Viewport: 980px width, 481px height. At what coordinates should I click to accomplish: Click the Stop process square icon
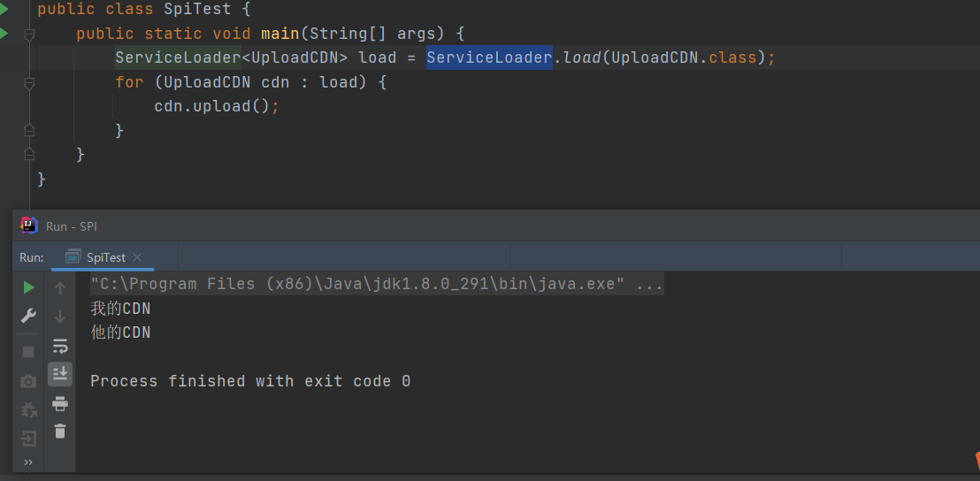point(28,352)
